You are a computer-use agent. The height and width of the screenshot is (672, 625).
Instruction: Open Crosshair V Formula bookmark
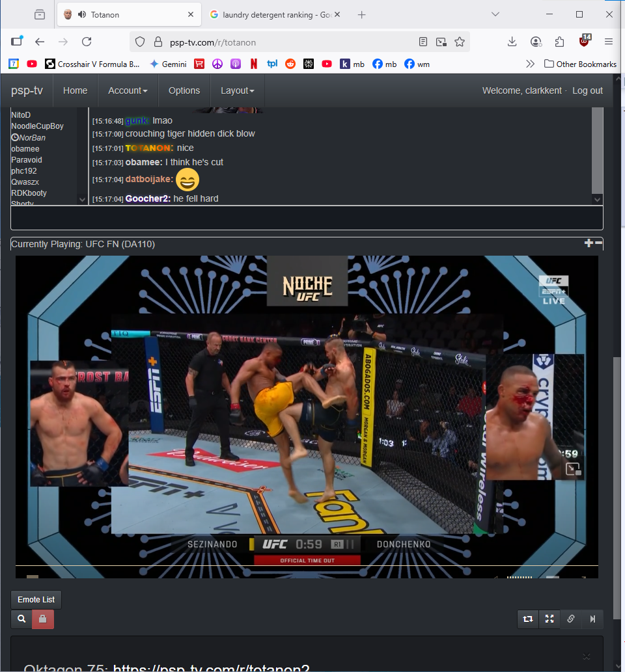pyautogui.click(x=92, y=64)
